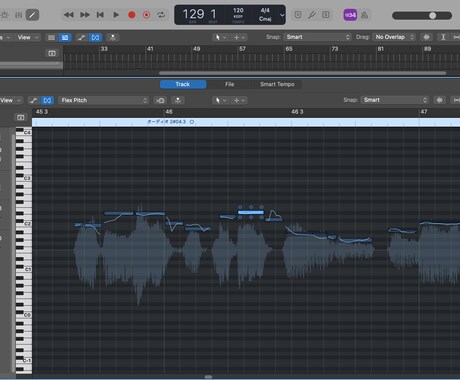The height and width of the screenshot is (380, 460).
Task: Toggle the Metronome button
Action: click(365, 15)
